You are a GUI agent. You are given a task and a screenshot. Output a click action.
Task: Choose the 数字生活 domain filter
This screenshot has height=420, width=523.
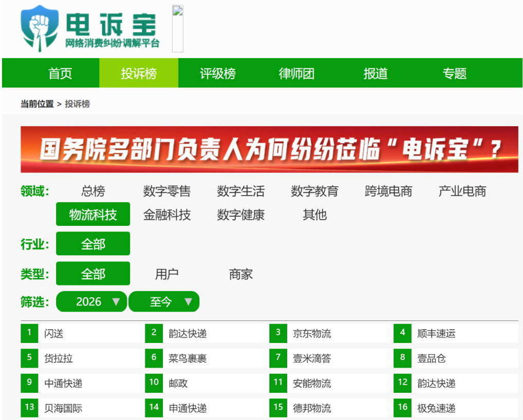pyautogui.click(x=241, y=192)
